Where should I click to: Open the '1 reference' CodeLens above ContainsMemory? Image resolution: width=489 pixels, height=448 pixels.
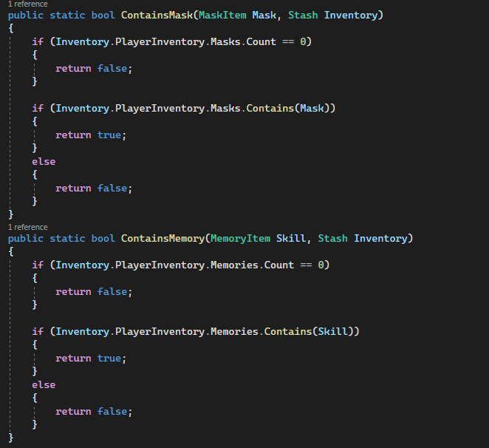(x=28, y=227)
